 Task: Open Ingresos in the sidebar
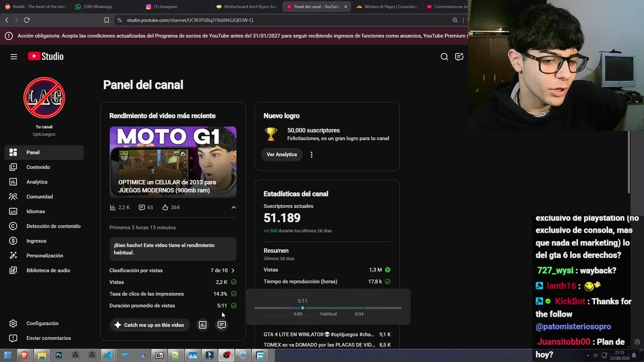[x=44, y=241]
